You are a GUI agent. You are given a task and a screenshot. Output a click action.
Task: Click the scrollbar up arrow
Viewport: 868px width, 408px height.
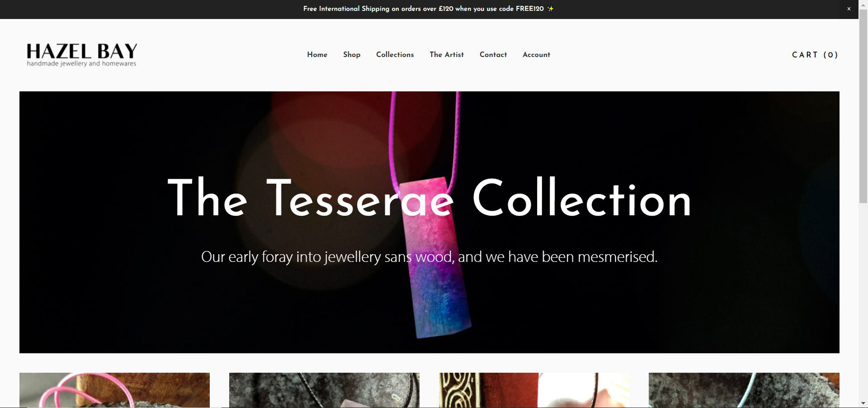coord(863,4)
